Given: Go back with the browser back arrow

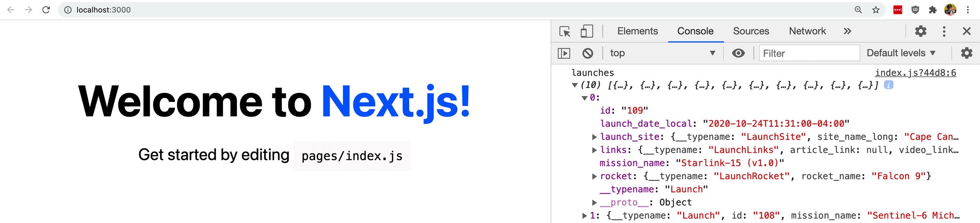Looking at the screenshot, I should [x=11, y=10].
